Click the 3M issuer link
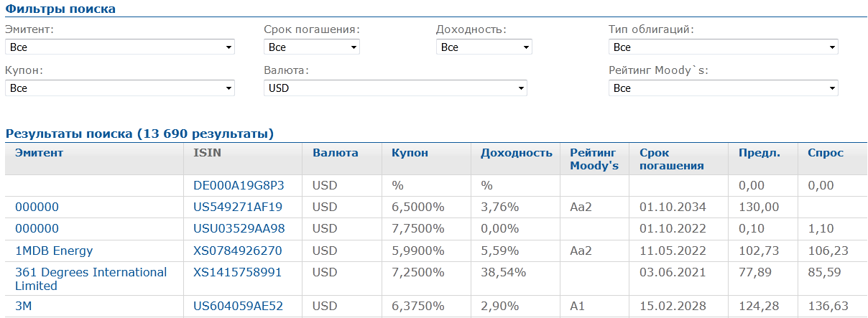This screenshot has height=318, width=868. pos(24,307)
